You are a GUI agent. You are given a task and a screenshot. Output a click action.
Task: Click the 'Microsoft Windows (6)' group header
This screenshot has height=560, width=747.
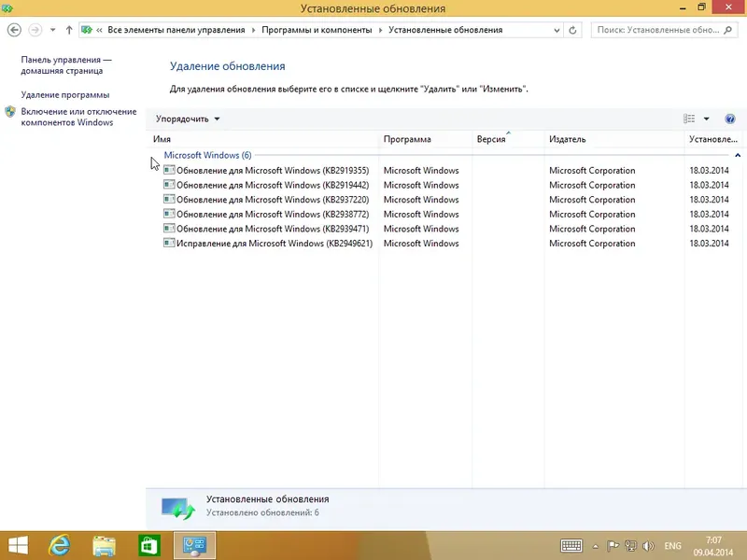(x=207, y=155)
